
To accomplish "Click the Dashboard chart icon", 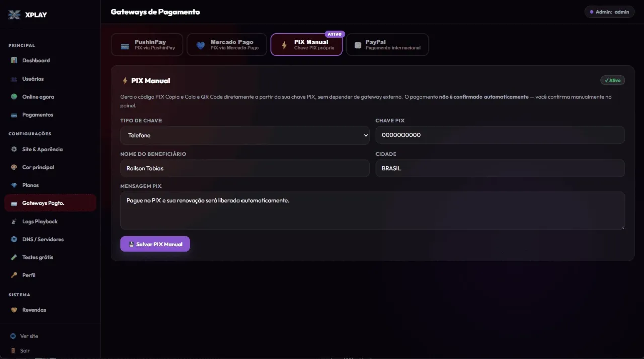I will coord(14,60).
